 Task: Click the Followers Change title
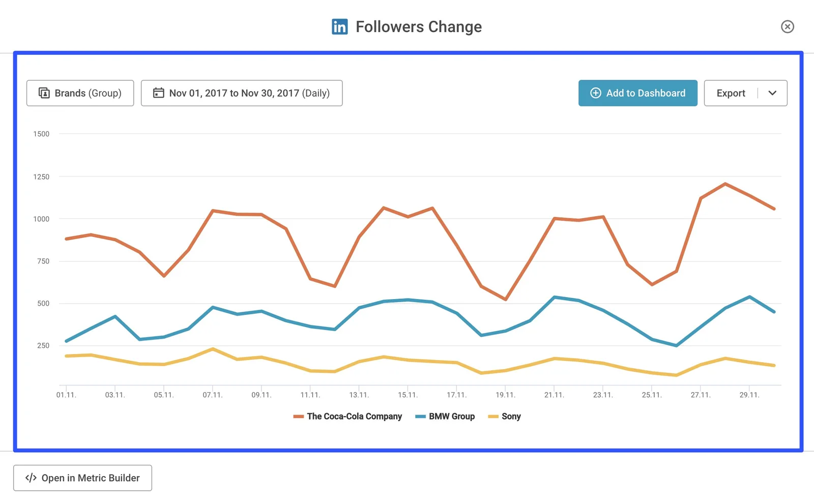pos(418,26)
